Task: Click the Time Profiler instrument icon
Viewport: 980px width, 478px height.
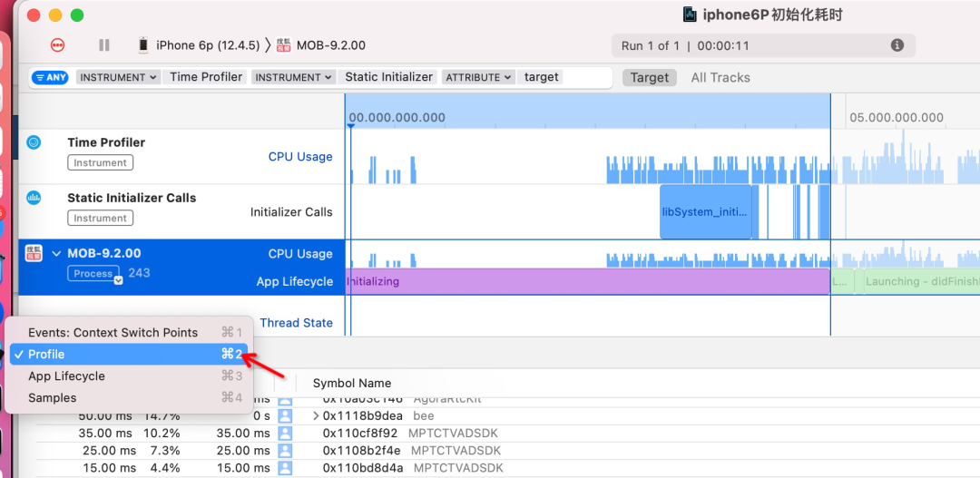Action: coord(34,142)
